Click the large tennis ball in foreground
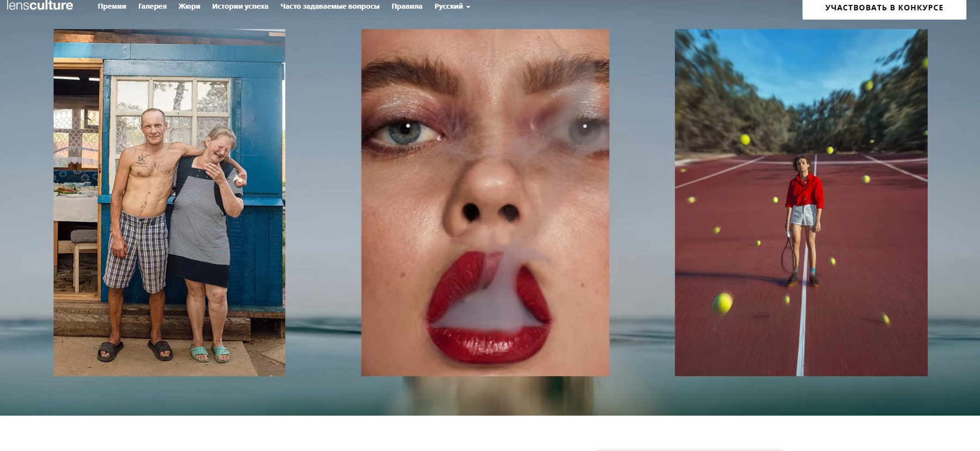Viewport: 980px width, 451px height. click(x=722, y=303)
